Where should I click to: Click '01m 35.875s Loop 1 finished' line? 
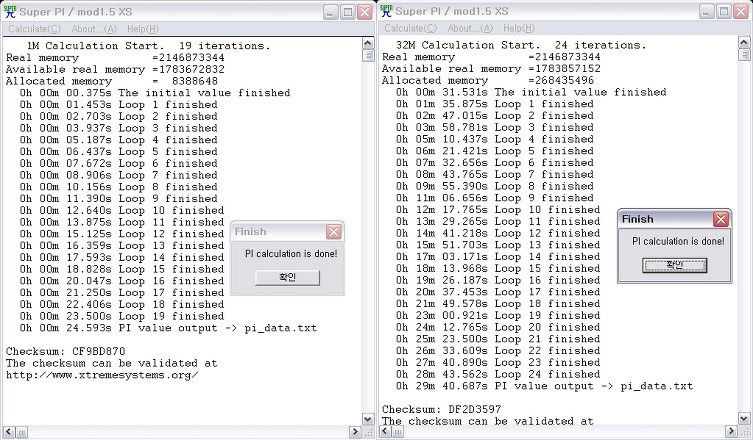click(x=495, y=104)
